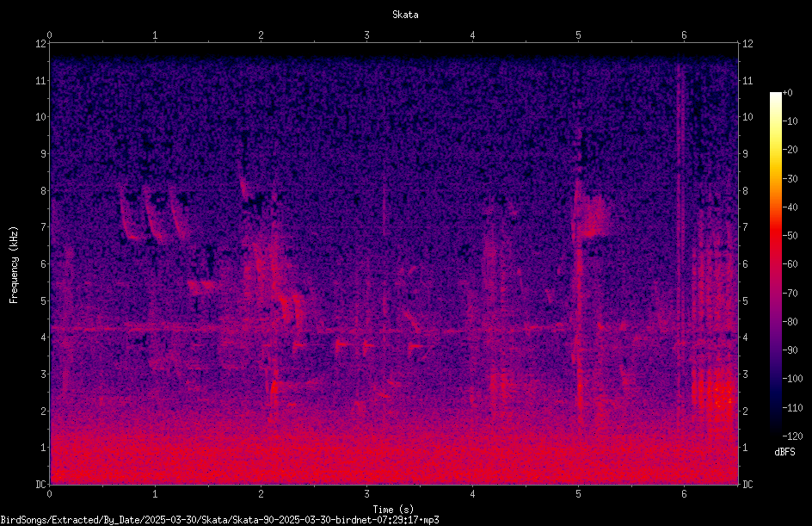The width and height of the screenshot is (812, 526).
Task: Click the '5' tick label on bottom time axis
Action: click(578, 494)
